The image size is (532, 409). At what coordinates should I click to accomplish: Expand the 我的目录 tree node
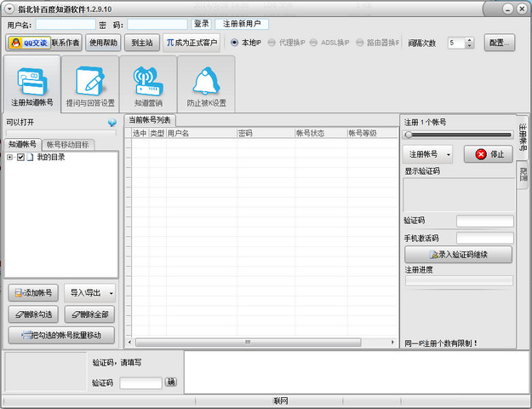pos(10,158)
